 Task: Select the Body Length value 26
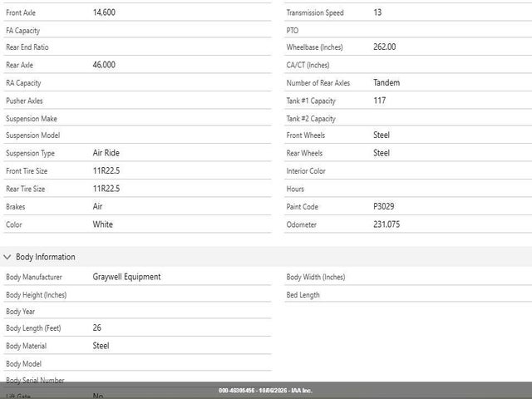[x=96, y=328]
